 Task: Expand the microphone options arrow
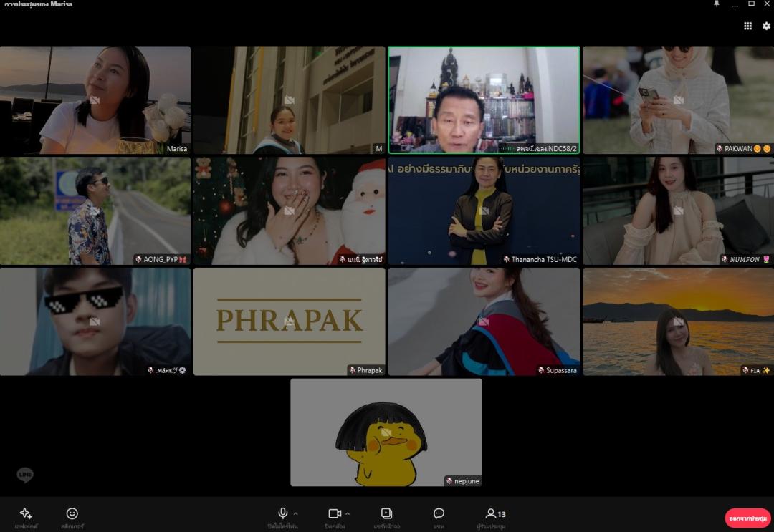(296, 513)
